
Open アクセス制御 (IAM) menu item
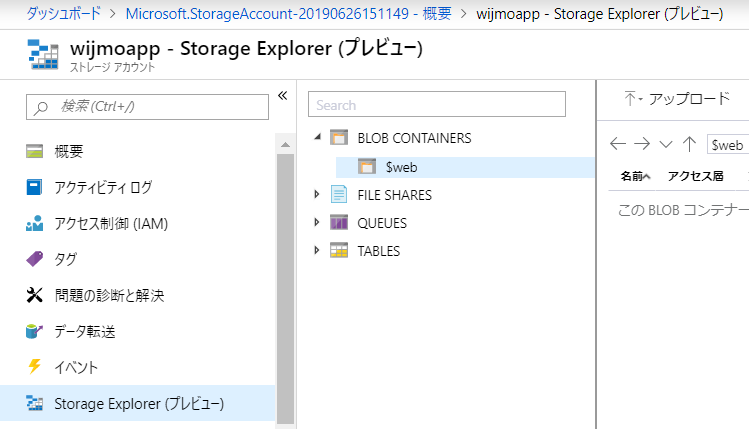point(111,223)
